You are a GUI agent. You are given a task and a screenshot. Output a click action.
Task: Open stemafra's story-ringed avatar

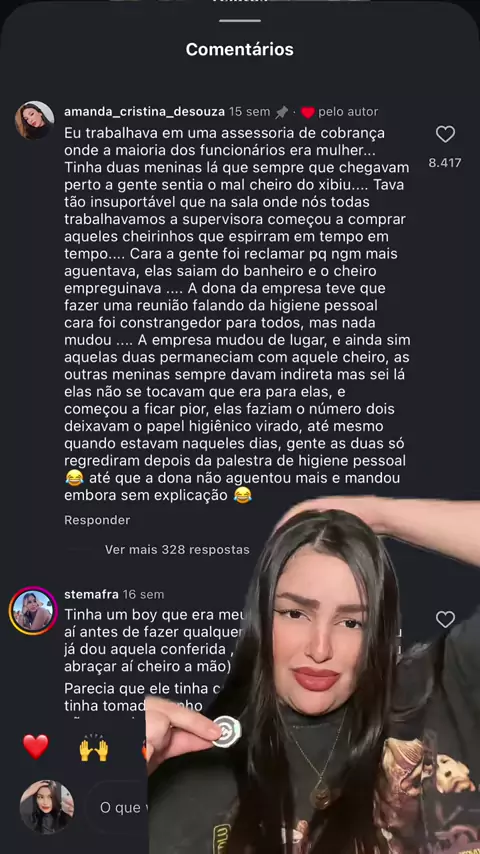tap(33, 611)
